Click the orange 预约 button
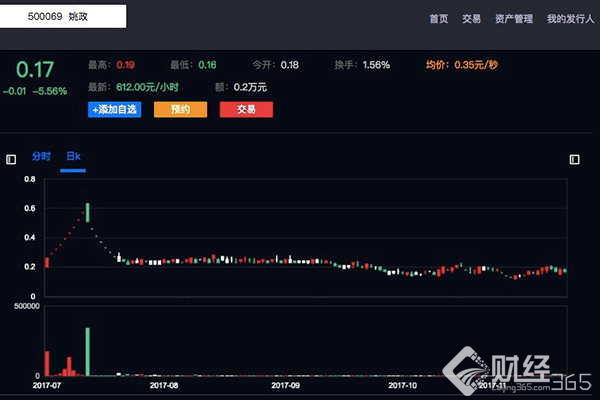The width and height of the screenshot is (601, 401). pos(181,110)
